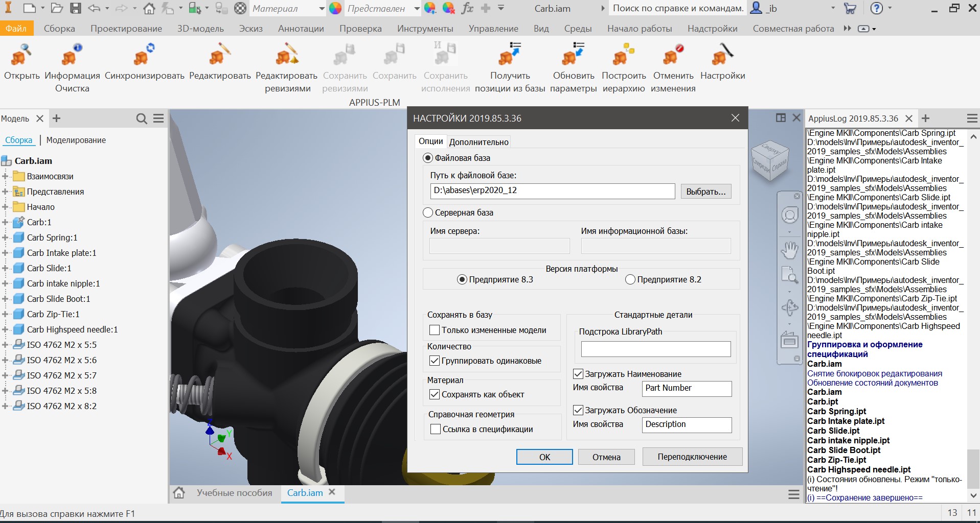Click the search icon in Model panel
This screenshot has height=523, width=980.
(x=141, y=118)
